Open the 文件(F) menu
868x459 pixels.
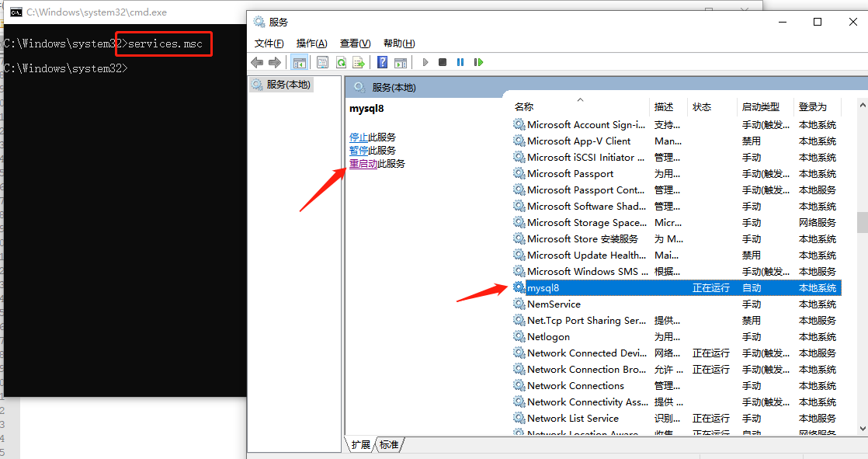pyautogui.click(x=269, y=43)
